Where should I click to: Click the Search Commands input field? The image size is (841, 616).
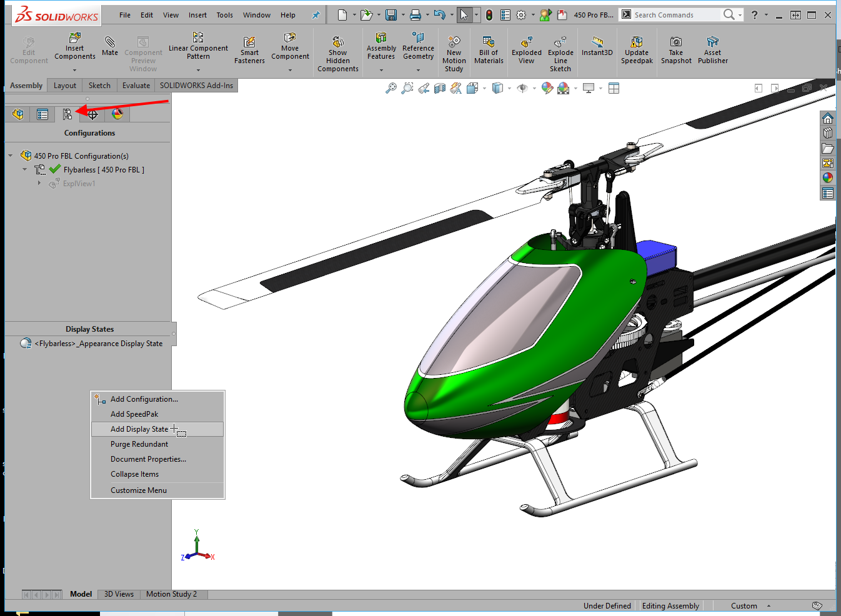point(674,15)
